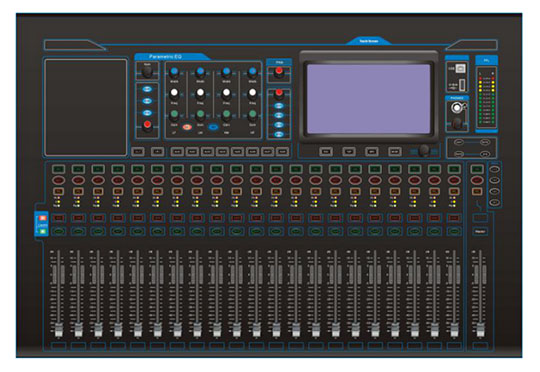Click the rotary encoder beside the touch screen buttons
Image resolution: width=540 pixels, height=372 pixels.
424,151
